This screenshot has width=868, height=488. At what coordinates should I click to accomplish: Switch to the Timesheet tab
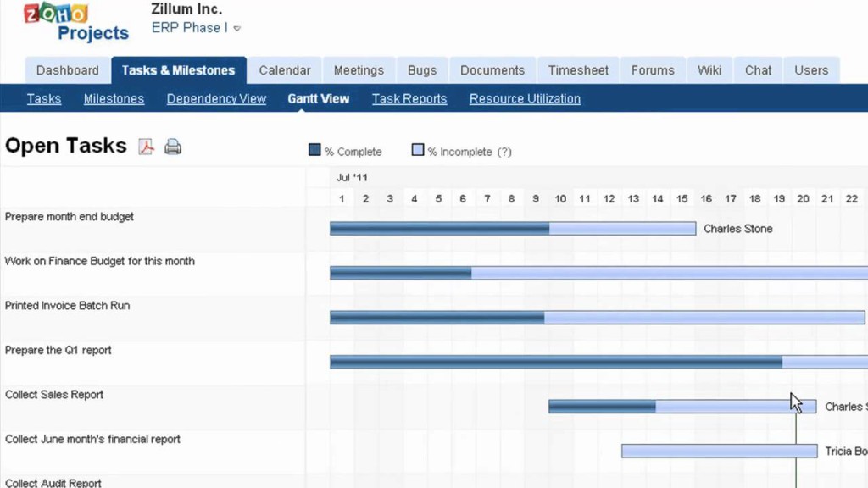[578, 70]
